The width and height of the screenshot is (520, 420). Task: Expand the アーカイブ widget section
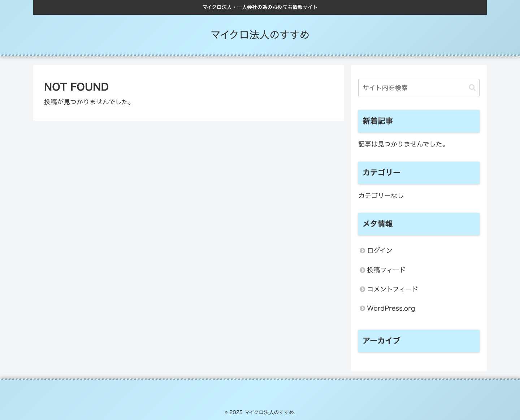coord(381,341)
